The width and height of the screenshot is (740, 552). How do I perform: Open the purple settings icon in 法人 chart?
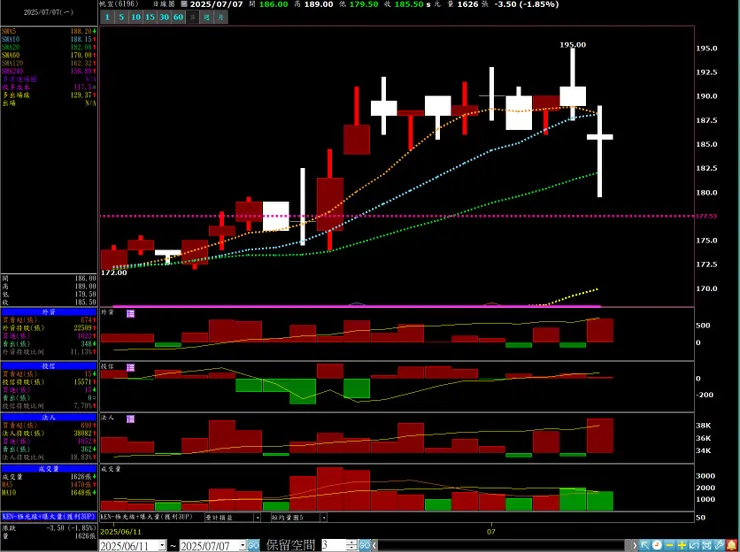(131, 419)
